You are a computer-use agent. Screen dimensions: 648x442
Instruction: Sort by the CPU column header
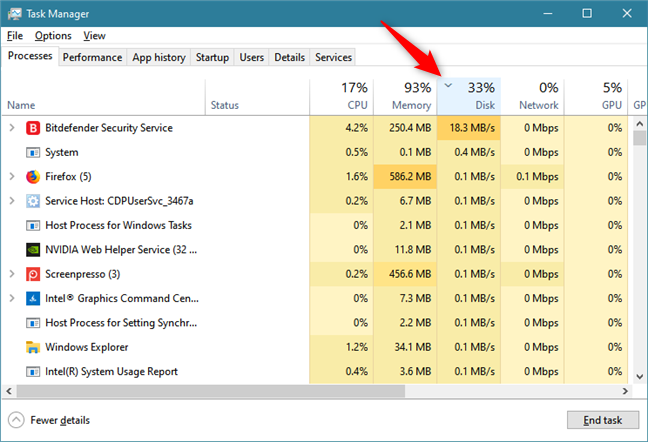[x=341, y=97]
